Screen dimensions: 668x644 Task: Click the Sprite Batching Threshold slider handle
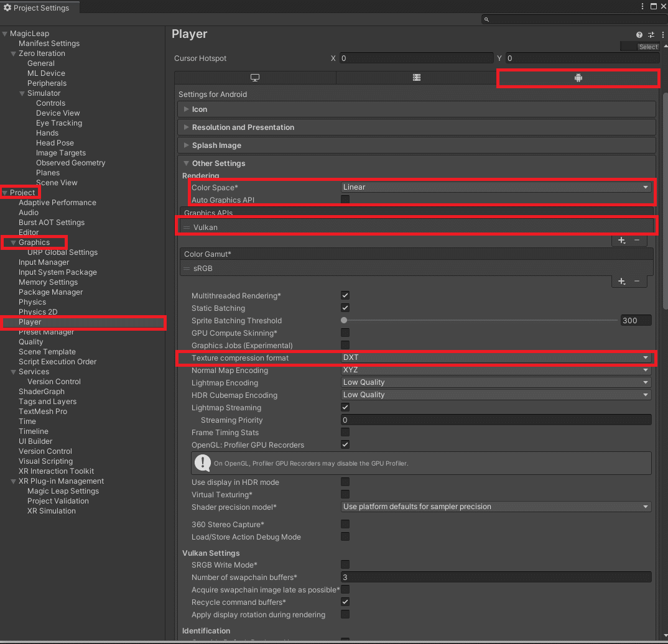[344, 320]
